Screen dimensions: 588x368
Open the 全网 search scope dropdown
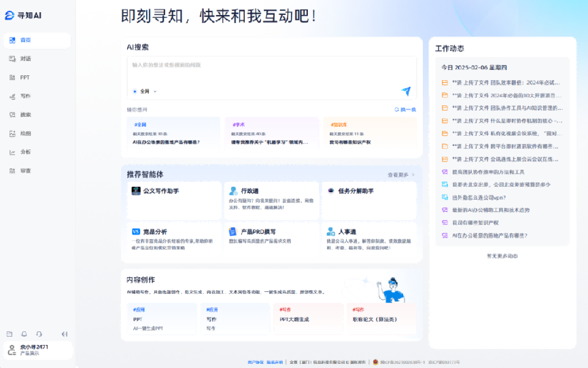tap(145, 91)
